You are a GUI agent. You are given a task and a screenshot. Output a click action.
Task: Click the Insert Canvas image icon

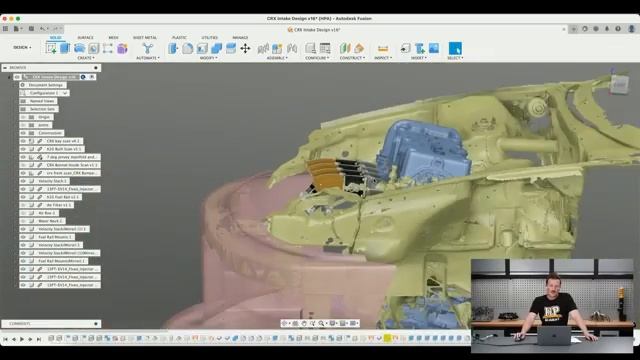pos(434,48)
